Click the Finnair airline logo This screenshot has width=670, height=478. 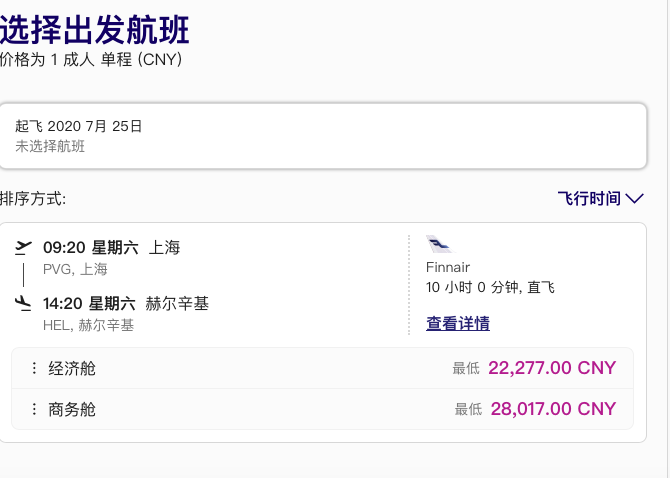[x=439, y=244]
